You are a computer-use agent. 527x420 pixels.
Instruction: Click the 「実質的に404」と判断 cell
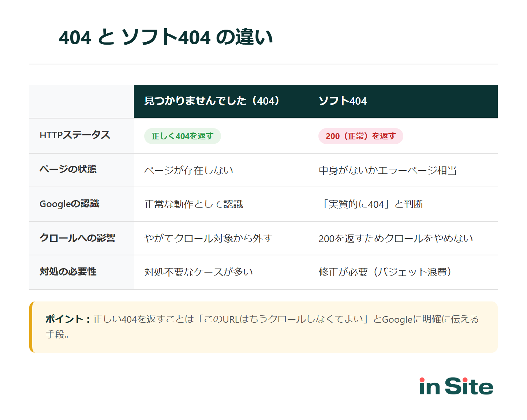[373, 204]
